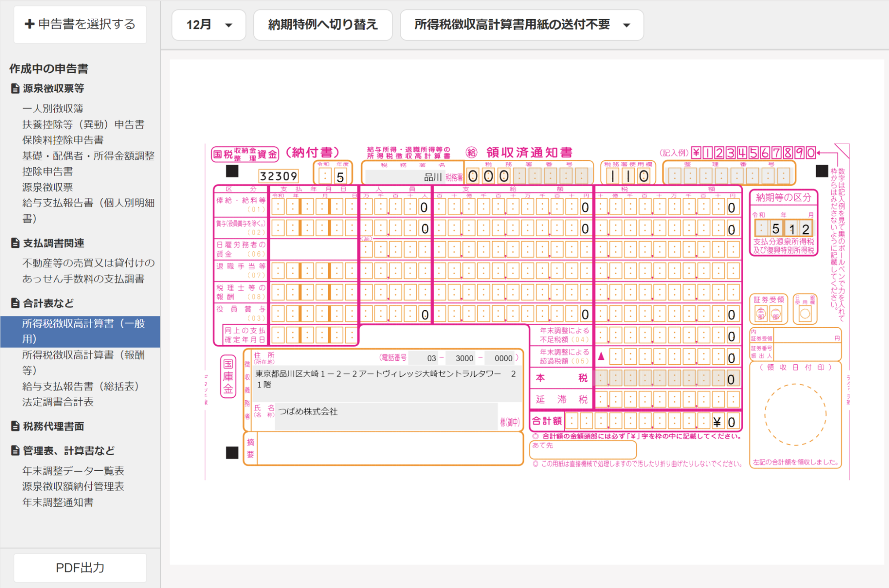Click the 管理表、計算書など section heading

[69, 451]
